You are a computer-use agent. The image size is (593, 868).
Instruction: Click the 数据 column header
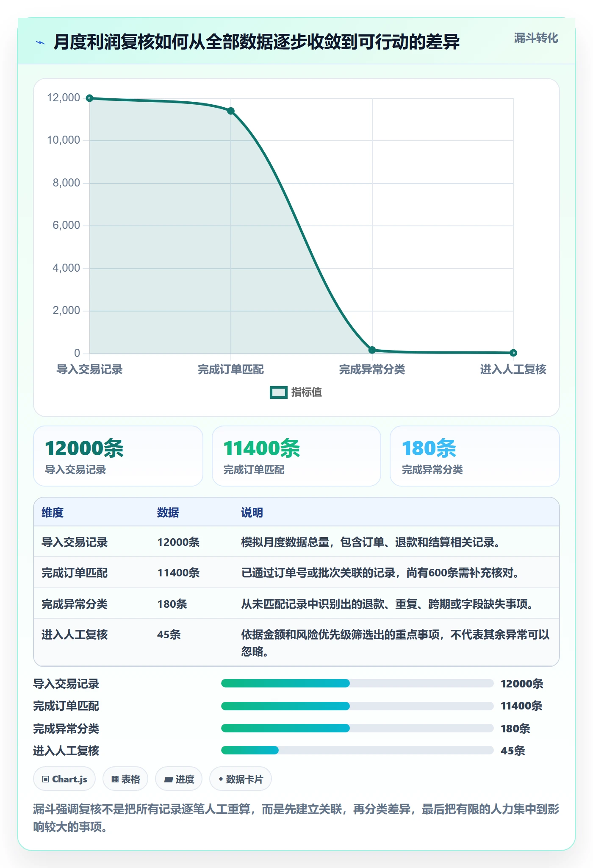[x=168, y=512]
